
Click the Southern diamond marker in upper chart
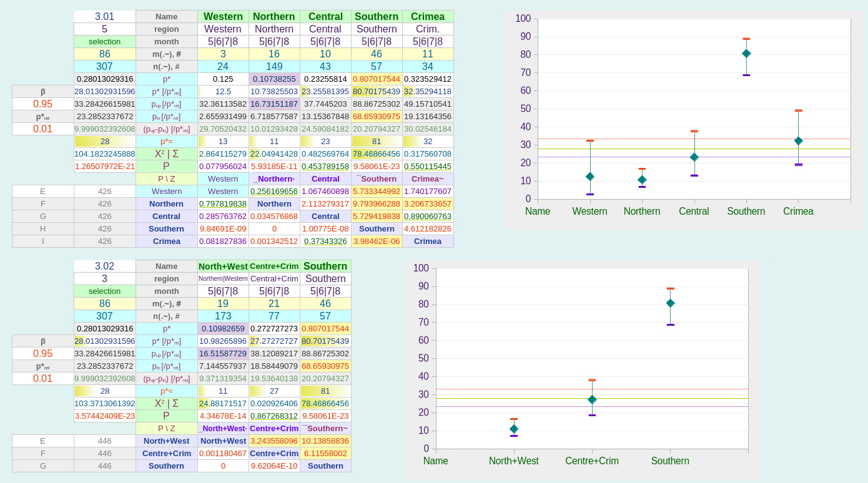tap(746, 54)
